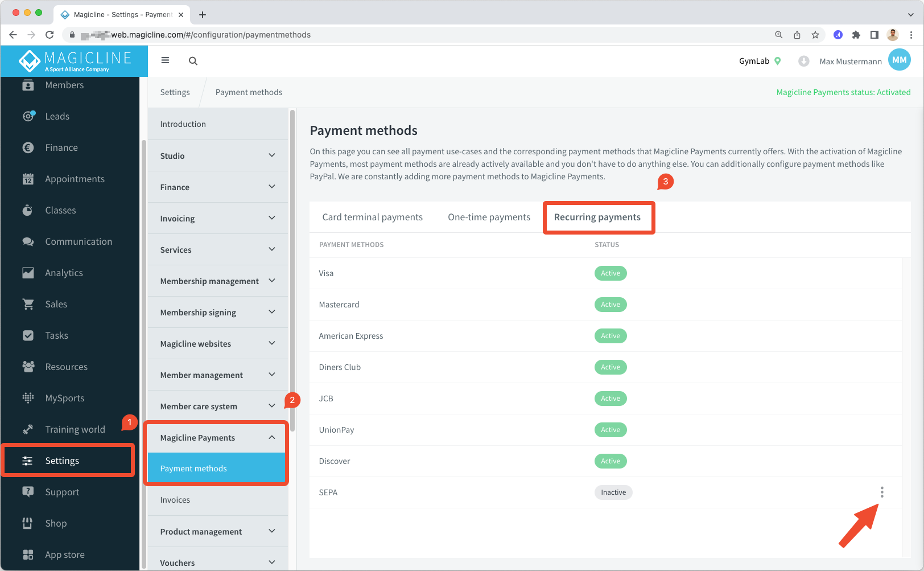Click the Finance euro icon

28,147
